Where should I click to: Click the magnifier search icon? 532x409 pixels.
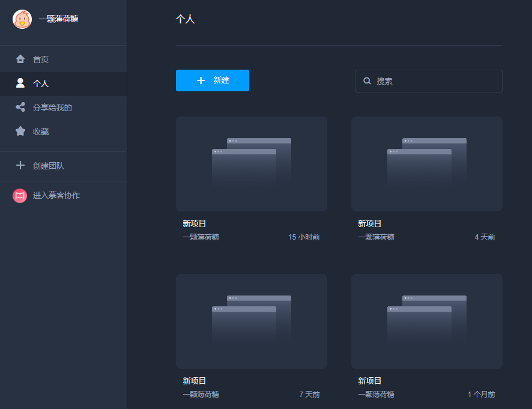367,81
